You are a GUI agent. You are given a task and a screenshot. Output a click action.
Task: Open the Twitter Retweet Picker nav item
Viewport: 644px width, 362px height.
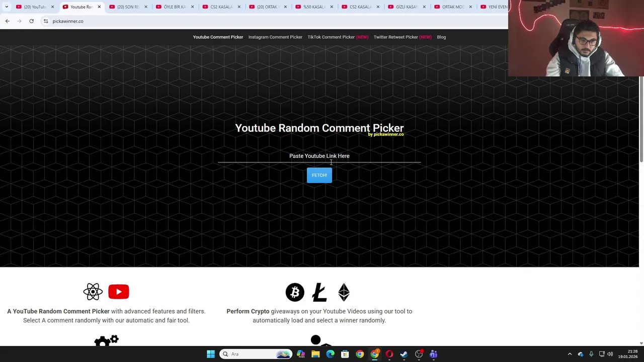(403, 37)
